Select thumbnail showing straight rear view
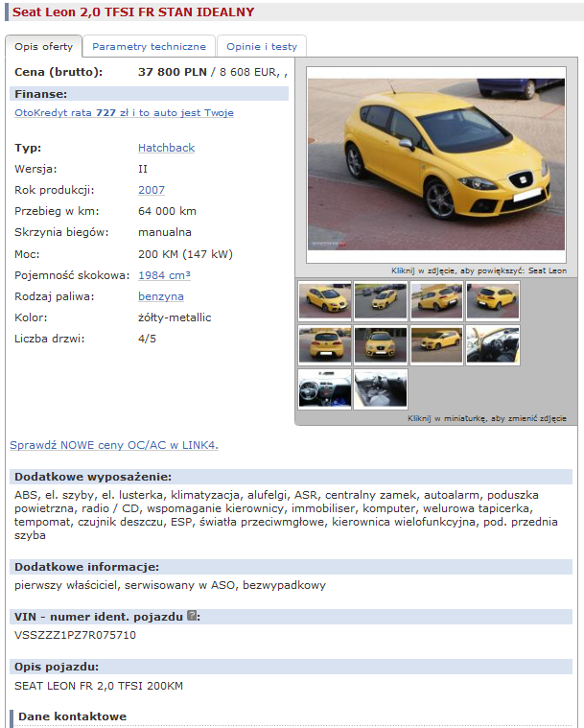 pos(325,345)
